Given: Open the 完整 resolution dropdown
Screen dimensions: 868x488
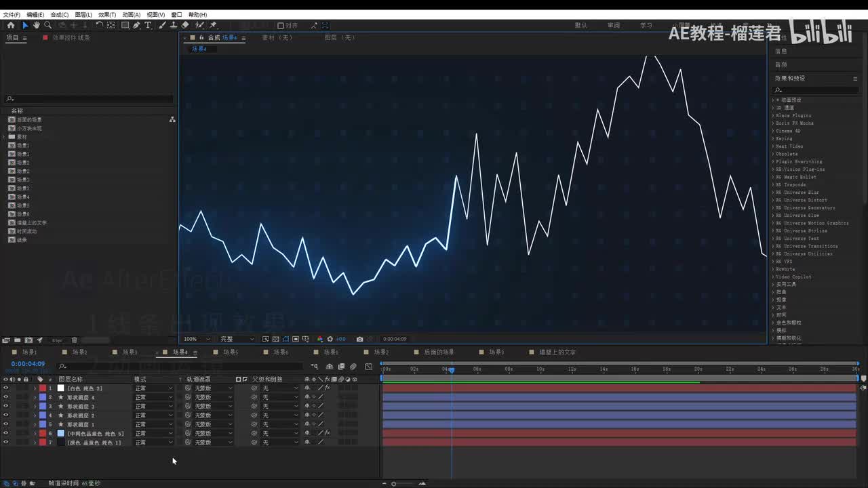Looking at the screenshot, I should [237, 339].
